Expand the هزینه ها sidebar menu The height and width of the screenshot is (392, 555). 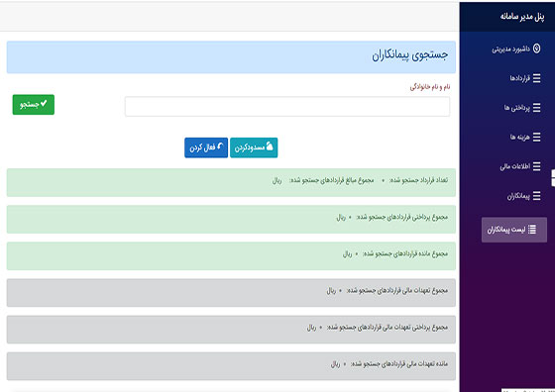point(525,137)
